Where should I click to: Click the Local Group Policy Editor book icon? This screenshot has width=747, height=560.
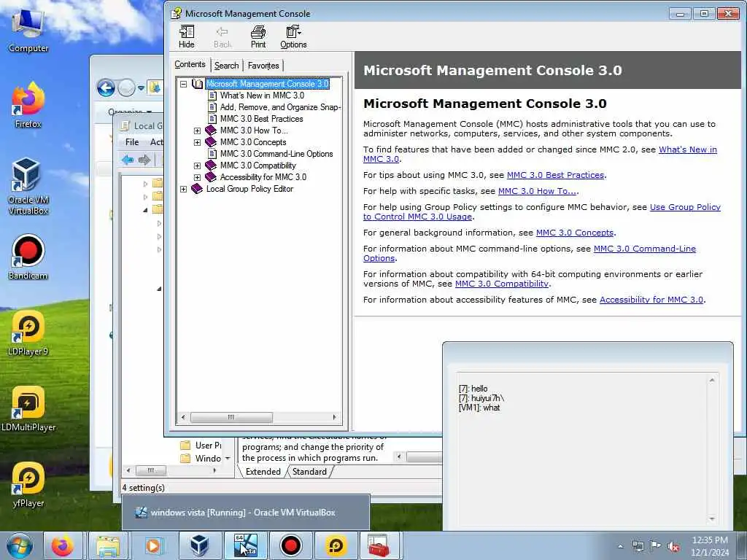197,189
